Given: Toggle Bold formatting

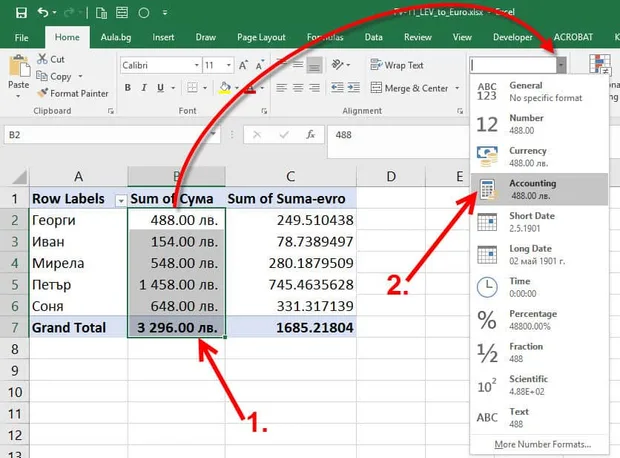Looking at the screenshot, I should [128, 88].
